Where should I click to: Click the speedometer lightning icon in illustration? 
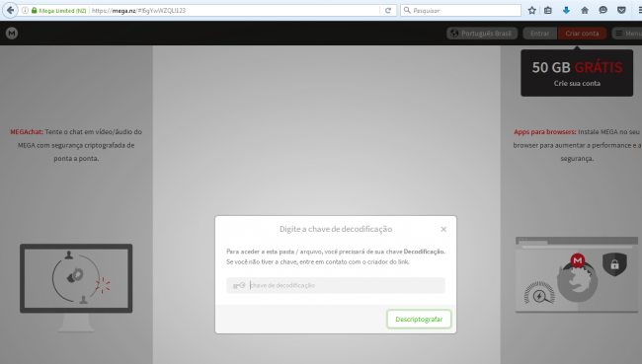click(x=539, y=294)
